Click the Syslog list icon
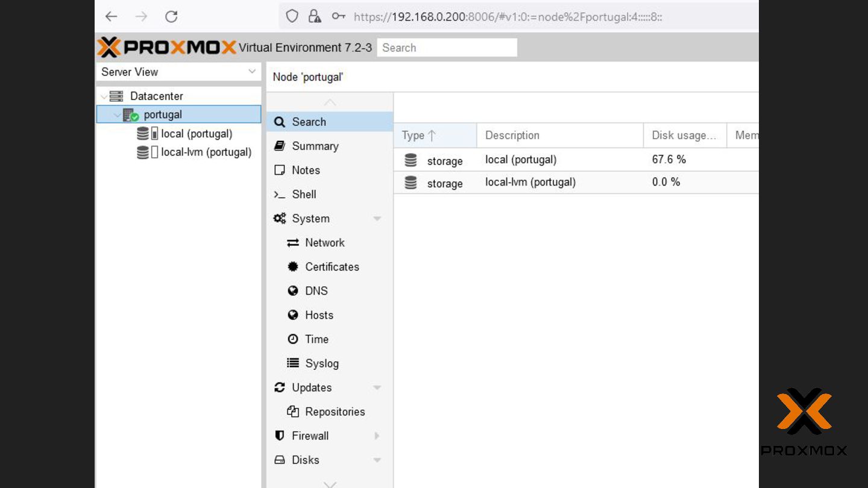 tap(293, 363)
